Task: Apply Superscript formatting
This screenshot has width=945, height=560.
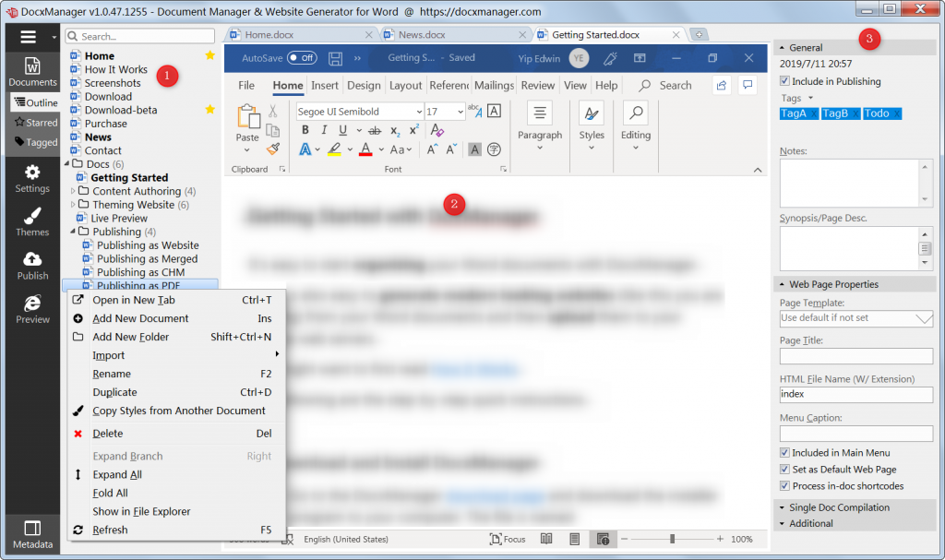Action: [x=414, y=129]
